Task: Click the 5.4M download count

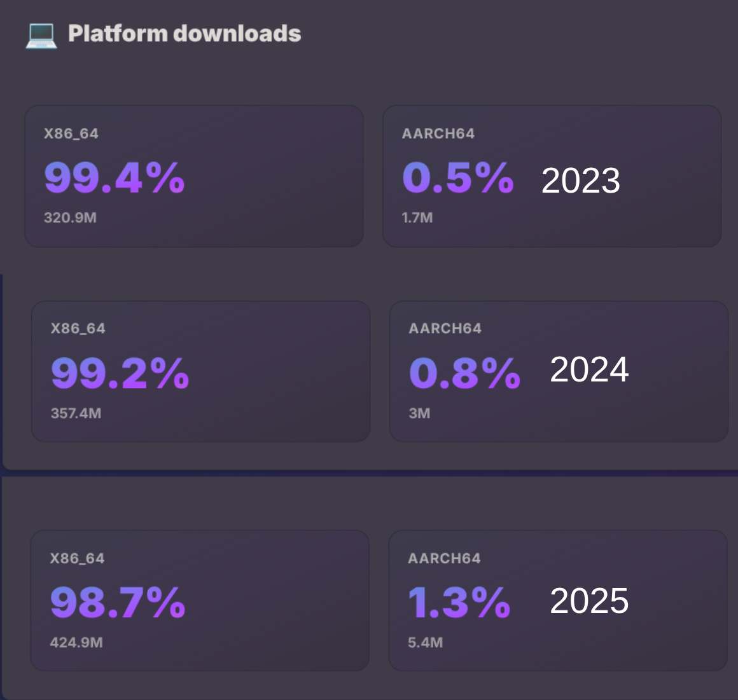Action: pyautogui.click(x=425, y=643)
